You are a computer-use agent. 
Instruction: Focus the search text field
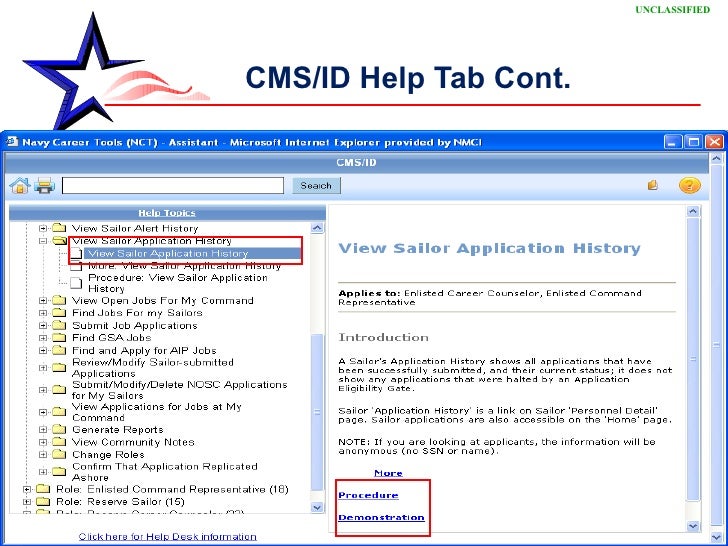pos(173,186)
